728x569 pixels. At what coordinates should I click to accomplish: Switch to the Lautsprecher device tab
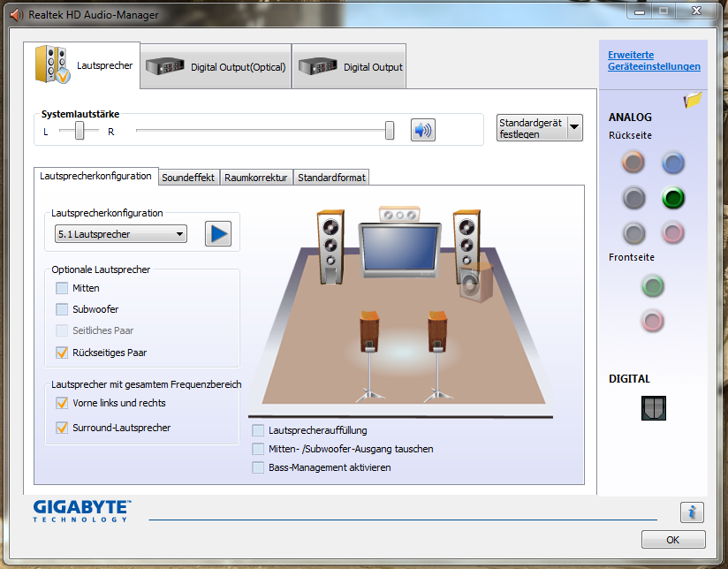pyautogui.click(x=82, y=65)
